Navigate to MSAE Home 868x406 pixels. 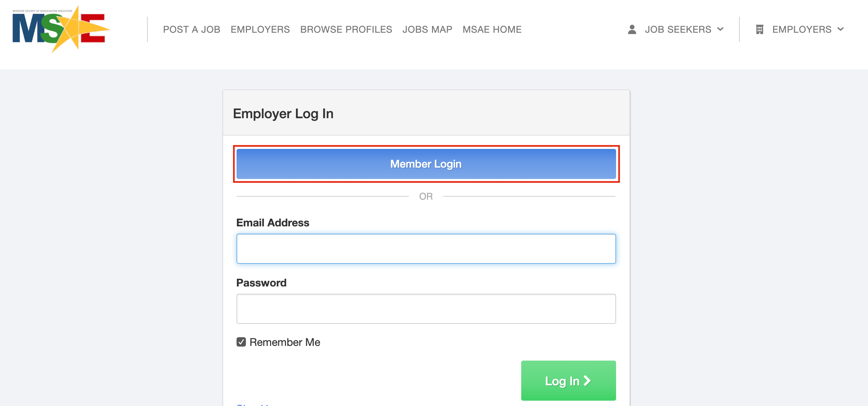[x=491, y=29]
